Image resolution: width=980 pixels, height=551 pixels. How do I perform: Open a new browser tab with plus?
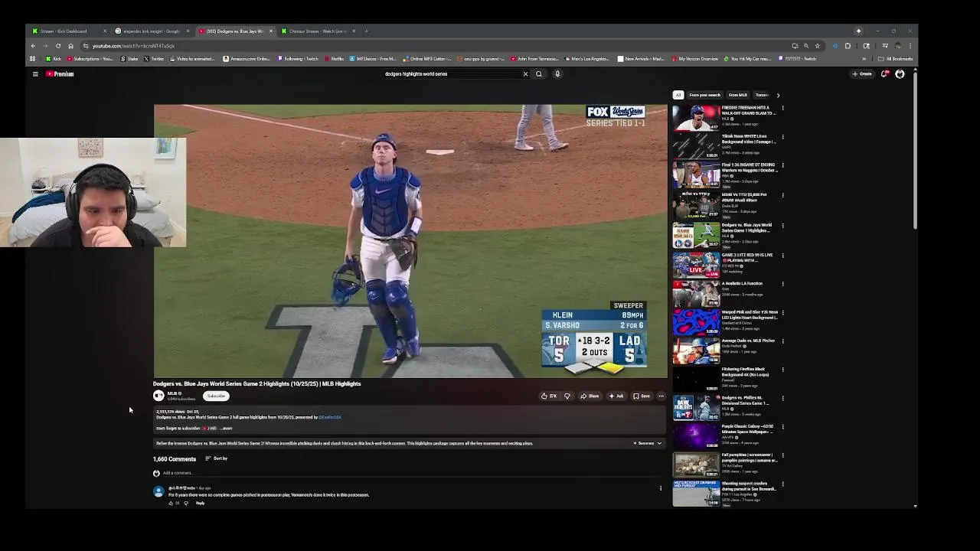[x=366, y=31]
